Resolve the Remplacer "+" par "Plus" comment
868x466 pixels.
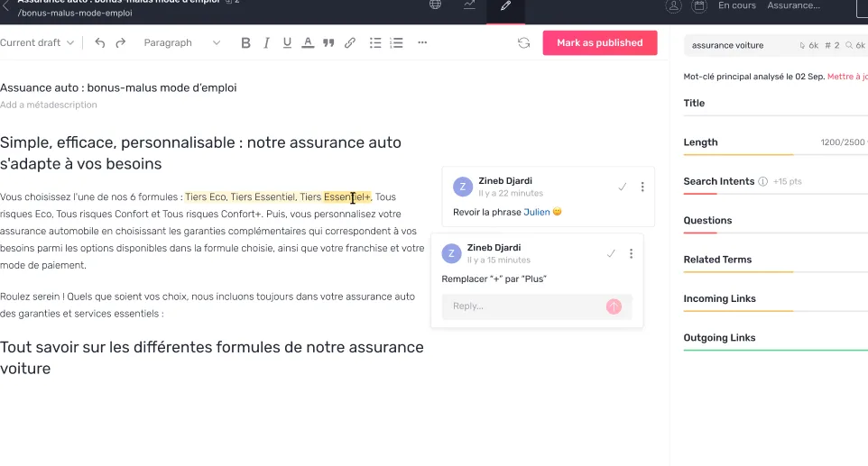click(611, 253)
